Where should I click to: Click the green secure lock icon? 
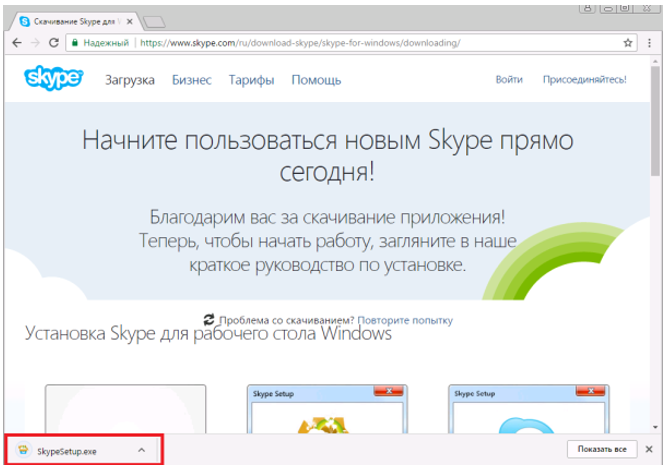[x=75, y=43]
